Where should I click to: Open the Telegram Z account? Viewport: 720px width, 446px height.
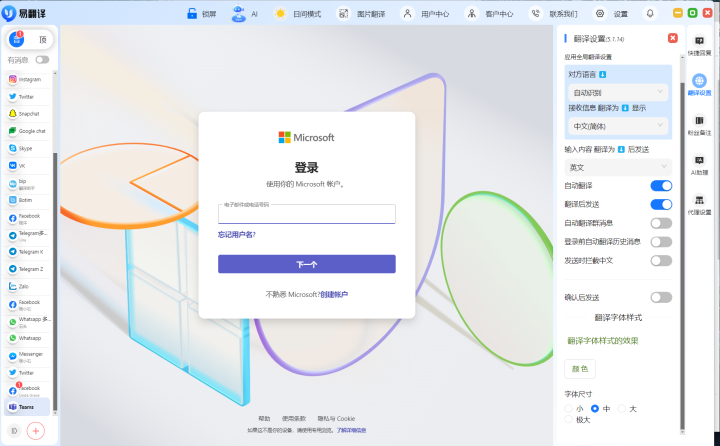click(x=28, y=269)
